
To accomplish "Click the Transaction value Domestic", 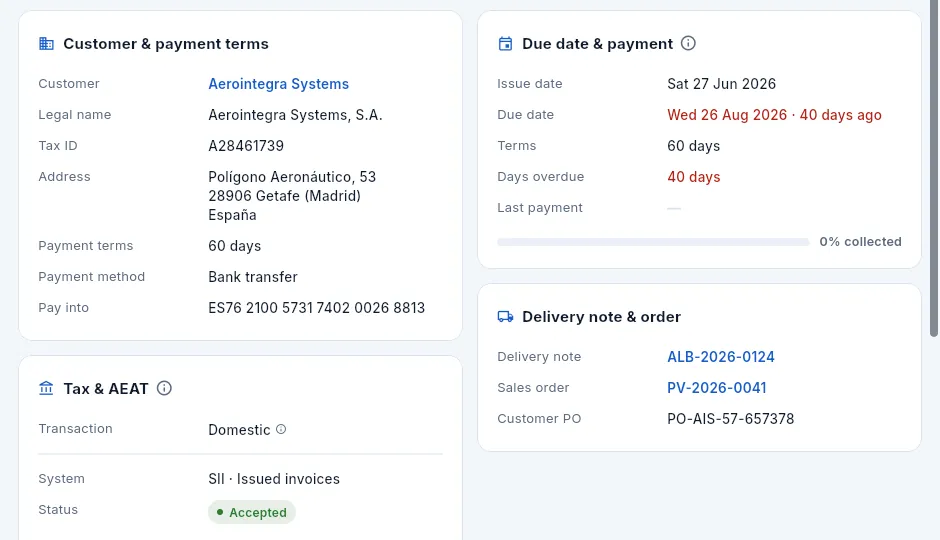I will (x=239, y=430).
